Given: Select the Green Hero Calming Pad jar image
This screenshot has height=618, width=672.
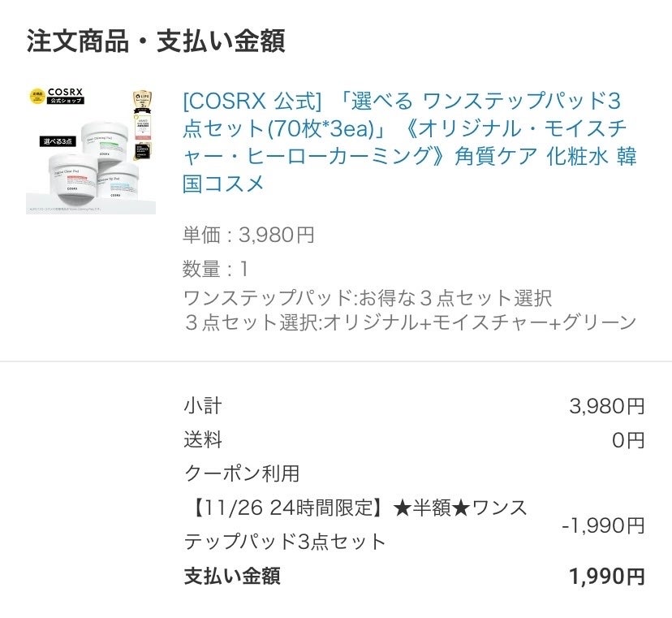Looking at the screenshot, I should click(x=105, y=143).
